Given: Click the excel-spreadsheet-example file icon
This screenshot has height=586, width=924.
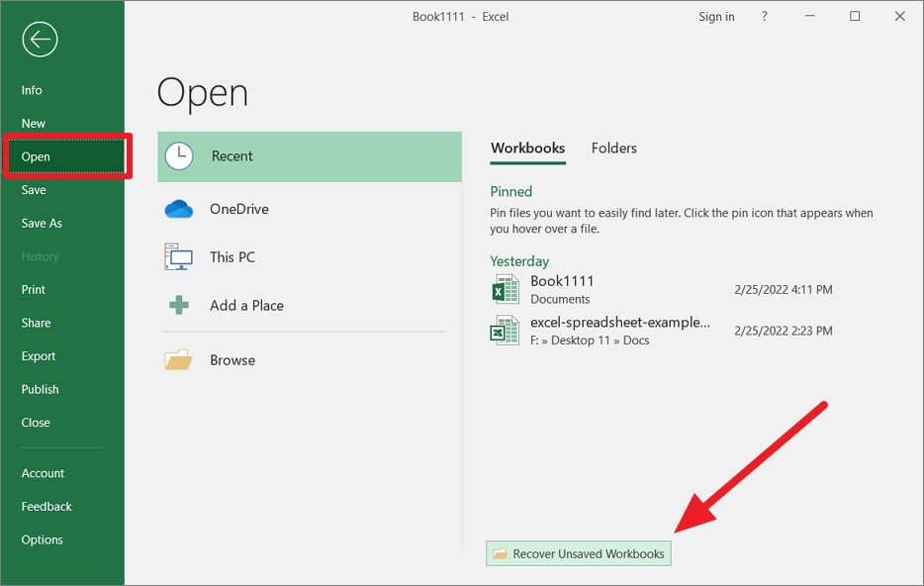Looking at the screenshot, I should [505, 331].
